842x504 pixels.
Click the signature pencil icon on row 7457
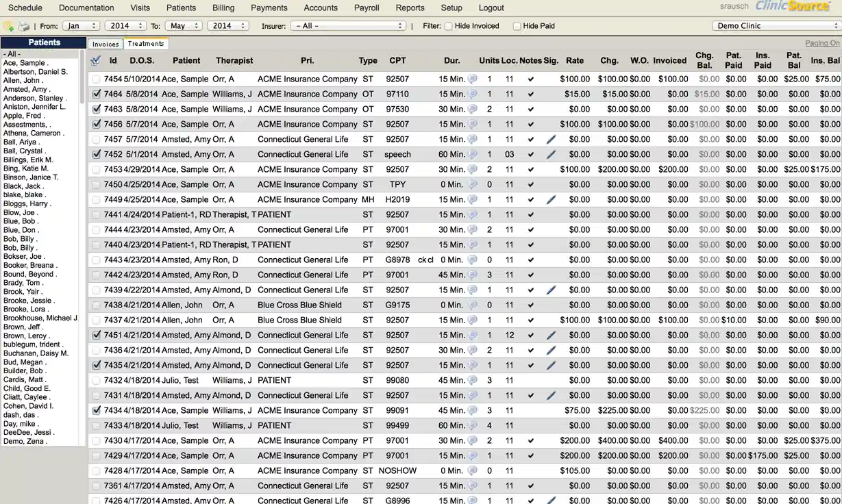[551, 139]
